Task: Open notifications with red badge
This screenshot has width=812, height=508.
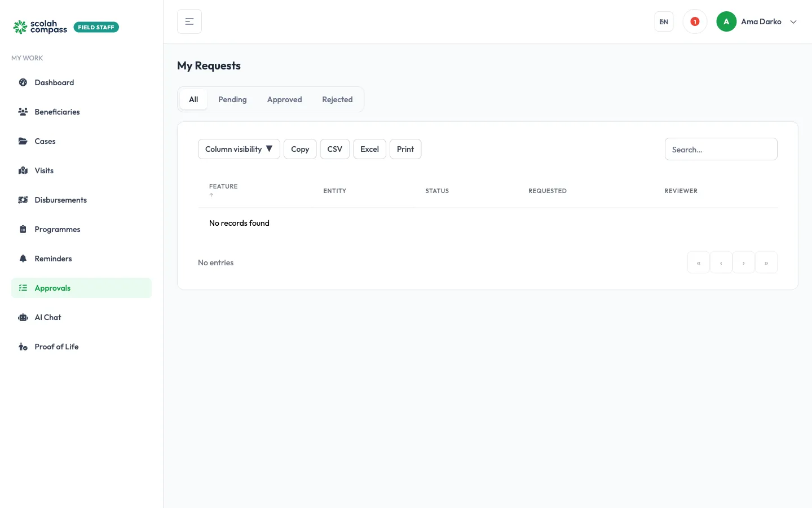Action: pyautogui.click(x=695, y=21)
